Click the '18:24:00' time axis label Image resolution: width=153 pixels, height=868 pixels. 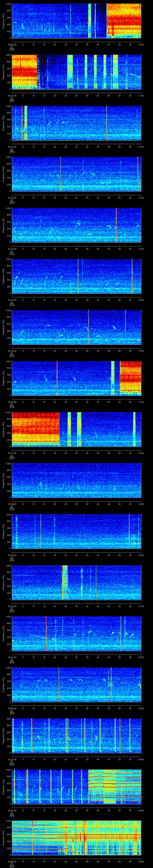click(12, 810)
